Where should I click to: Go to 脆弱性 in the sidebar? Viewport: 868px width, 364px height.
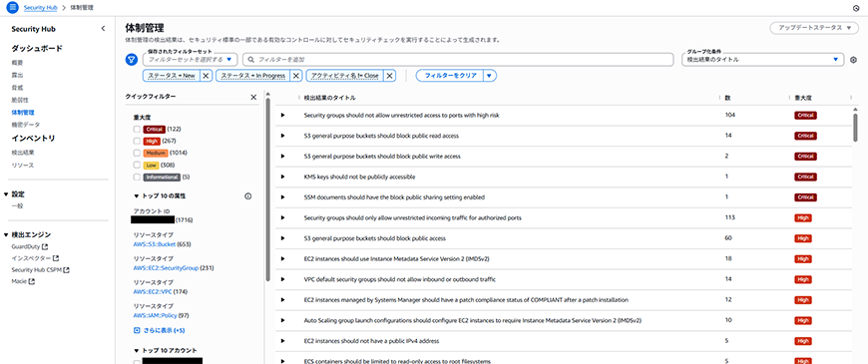[x=20, y=100]
